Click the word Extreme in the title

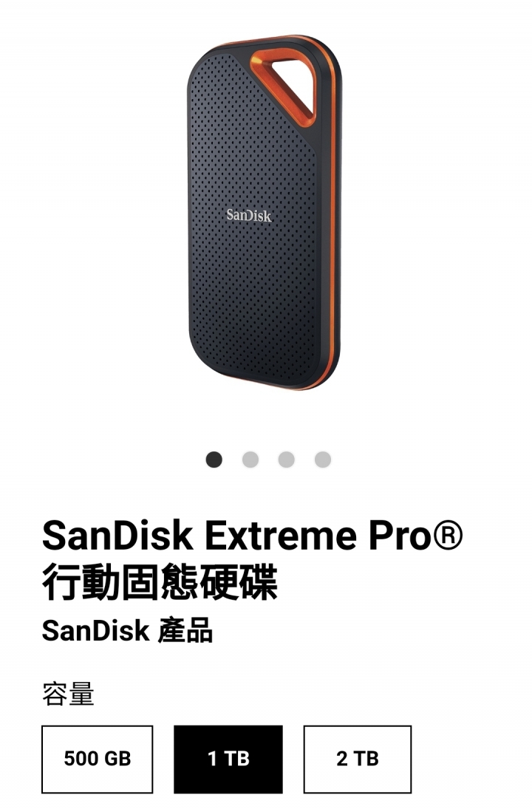281,536
